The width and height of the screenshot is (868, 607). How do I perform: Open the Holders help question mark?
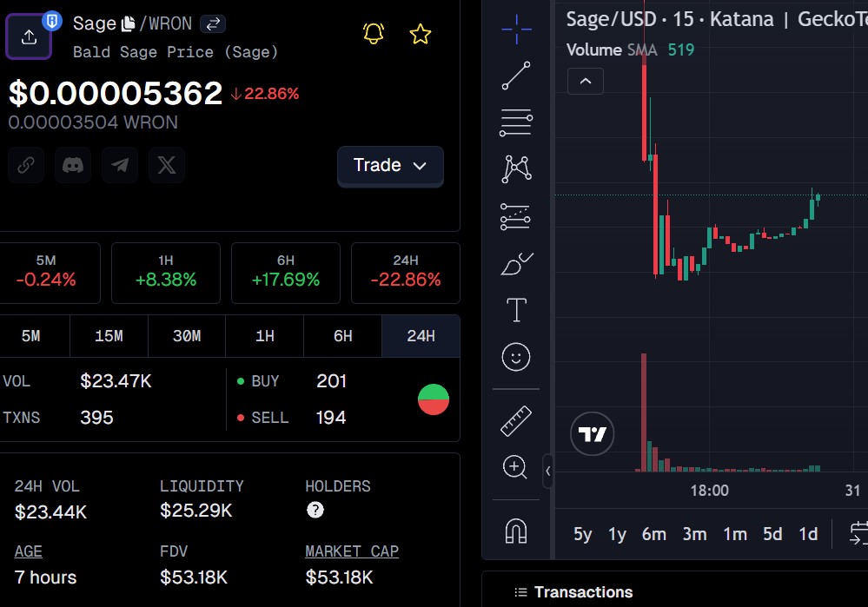point(315,510)
